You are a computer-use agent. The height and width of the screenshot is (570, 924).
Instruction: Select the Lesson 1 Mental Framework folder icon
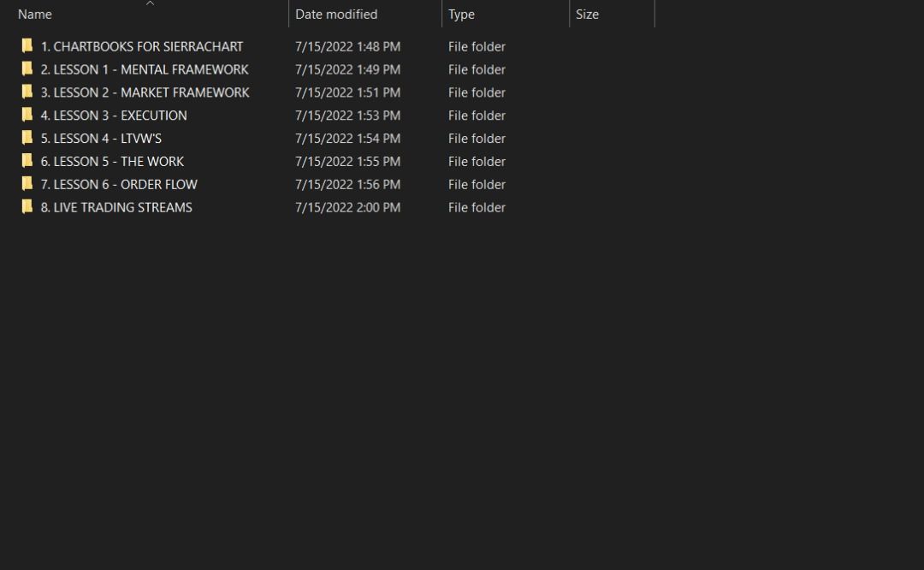click(27, 69)
